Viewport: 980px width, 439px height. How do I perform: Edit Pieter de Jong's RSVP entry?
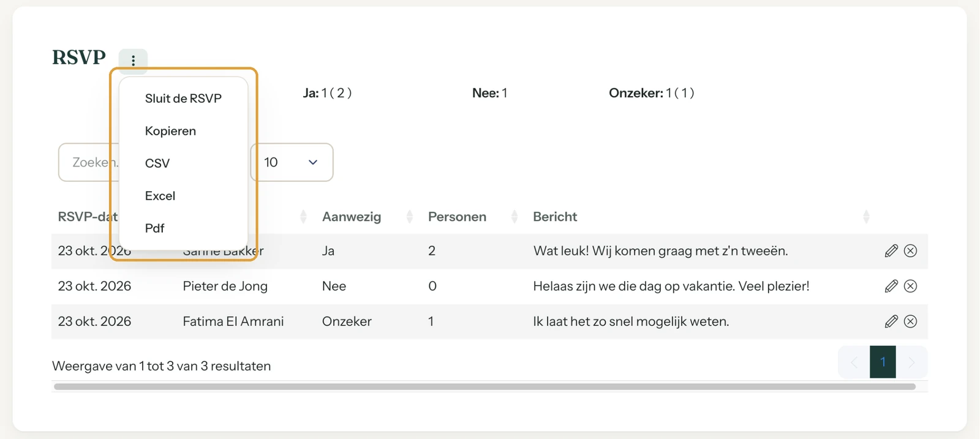pyautogui.click(x=891, y=286)
